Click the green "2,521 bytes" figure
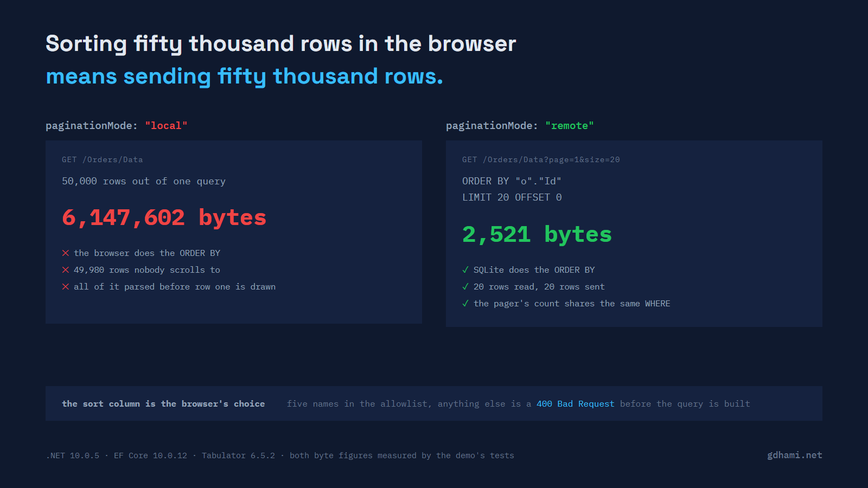This screenshot has height=488, width=868. click(x=537, y=235)
